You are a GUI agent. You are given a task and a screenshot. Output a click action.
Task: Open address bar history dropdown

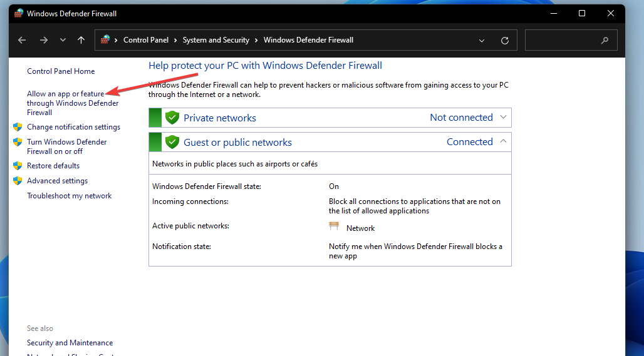[482, 40]
